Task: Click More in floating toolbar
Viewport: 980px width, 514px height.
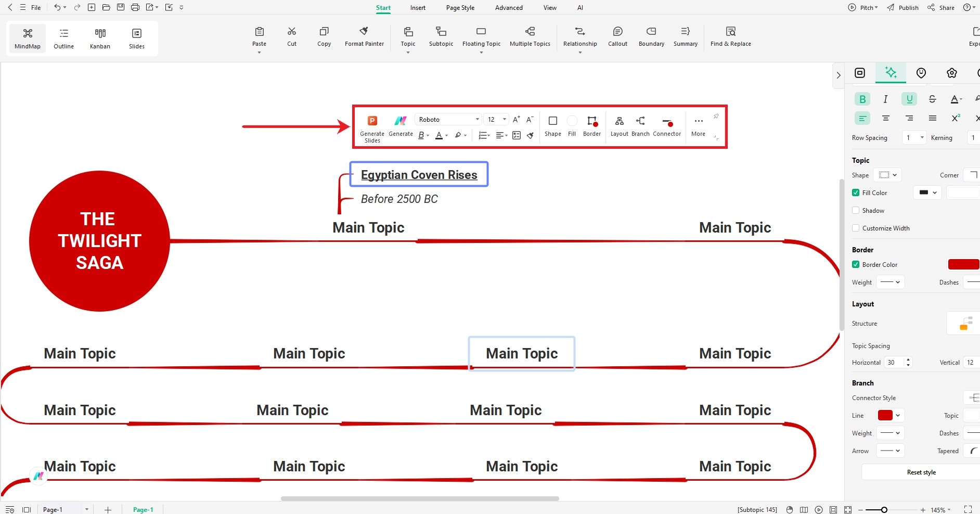Action: [x=698, y=126]
